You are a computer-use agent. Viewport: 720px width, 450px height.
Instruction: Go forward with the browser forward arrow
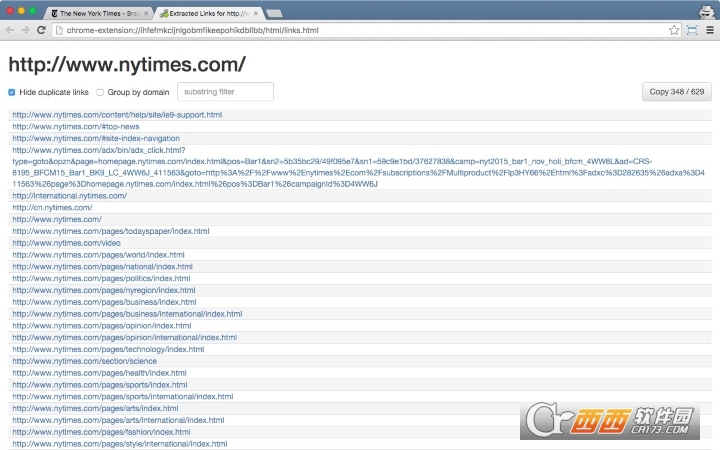[x=25, y=30]
